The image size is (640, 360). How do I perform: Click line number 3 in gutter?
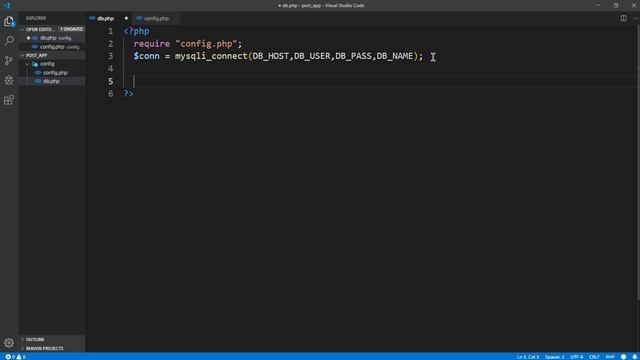pos(111,56)
